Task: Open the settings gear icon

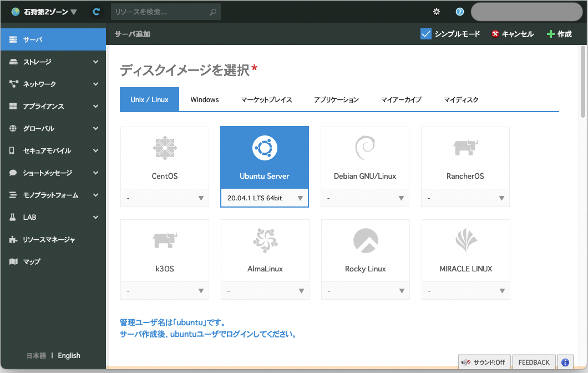Action: point(437,12)
